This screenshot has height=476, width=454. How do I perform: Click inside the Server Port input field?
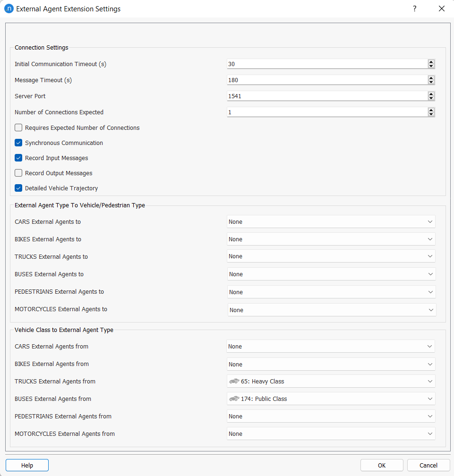tap(307, 96)
